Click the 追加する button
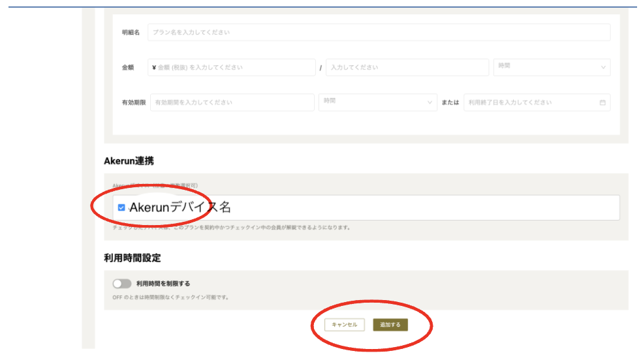The image size is (641, 364). 390,325
